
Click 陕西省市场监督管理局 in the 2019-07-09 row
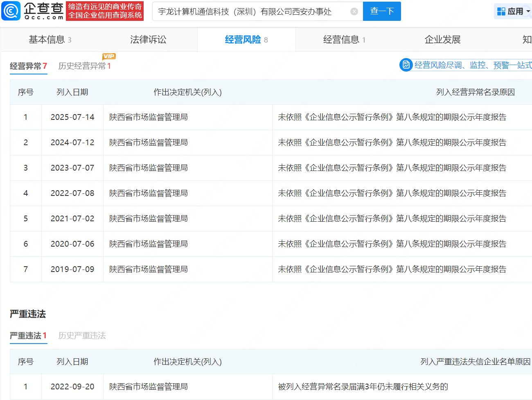pyautogui.click(x=149, y=270)
